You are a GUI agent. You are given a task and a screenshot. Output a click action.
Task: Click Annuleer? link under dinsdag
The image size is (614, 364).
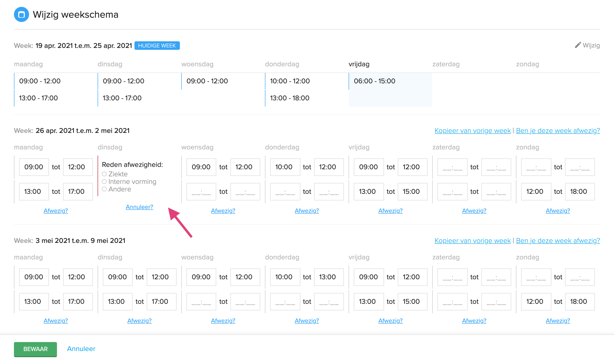(139, 207)
